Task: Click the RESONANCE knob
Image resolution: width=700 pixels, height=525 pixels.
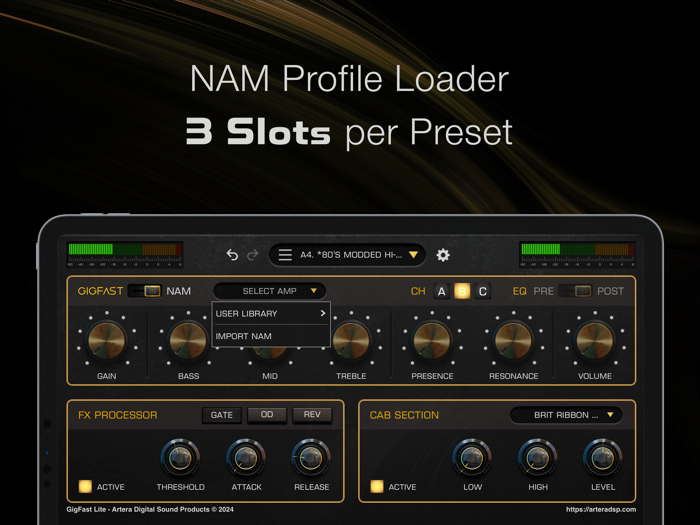Action: point(513,341)
